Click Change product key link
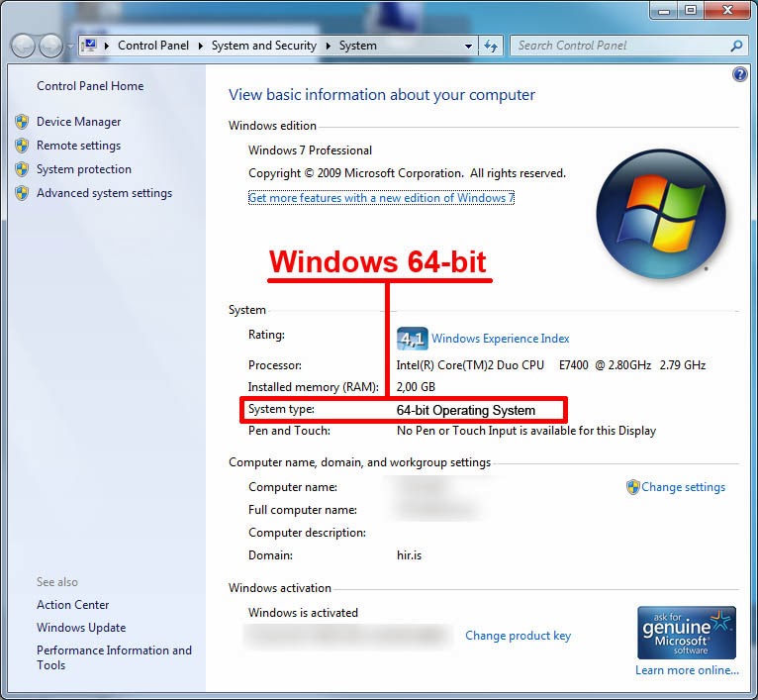The height and width of the screenshot is (700, 758). (518, 636)
